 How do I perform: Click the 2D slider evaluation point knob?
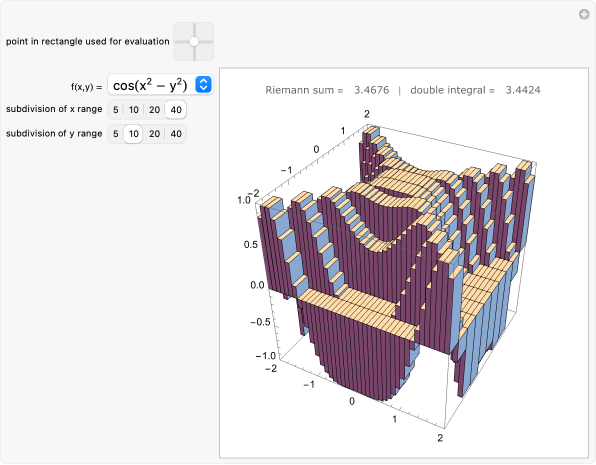coord(194,42)
